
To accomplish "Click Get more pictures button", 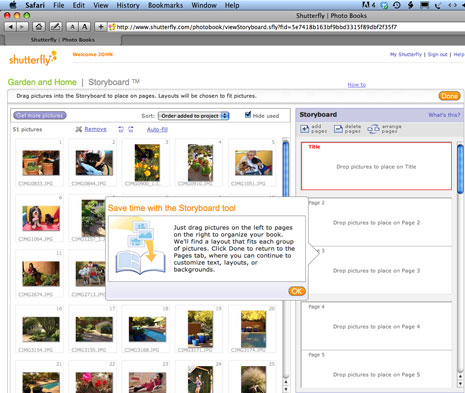I will point(40,115).
